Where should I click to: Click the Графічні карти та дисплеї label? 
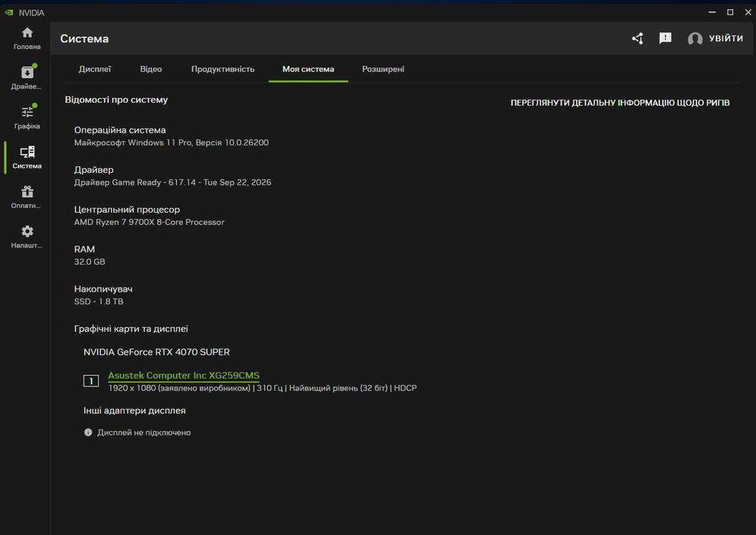[x=131, y=329]
